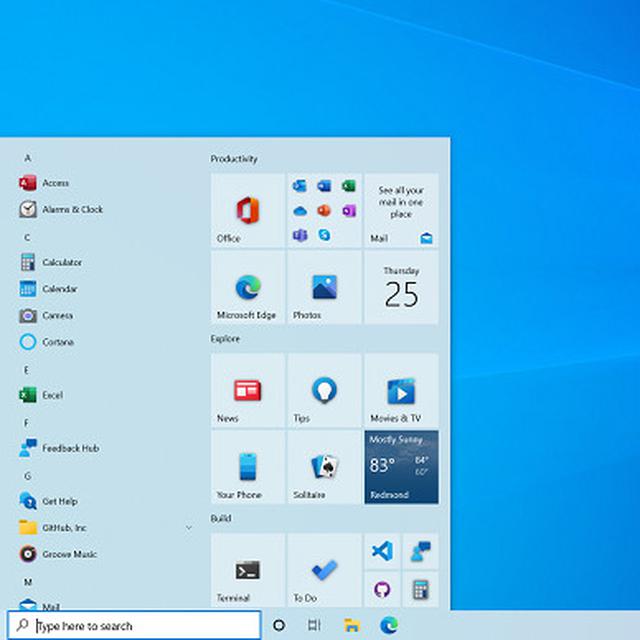The image size is (640, 640).
Task: Open the Your Phone tile
Action: coord(248,468)
